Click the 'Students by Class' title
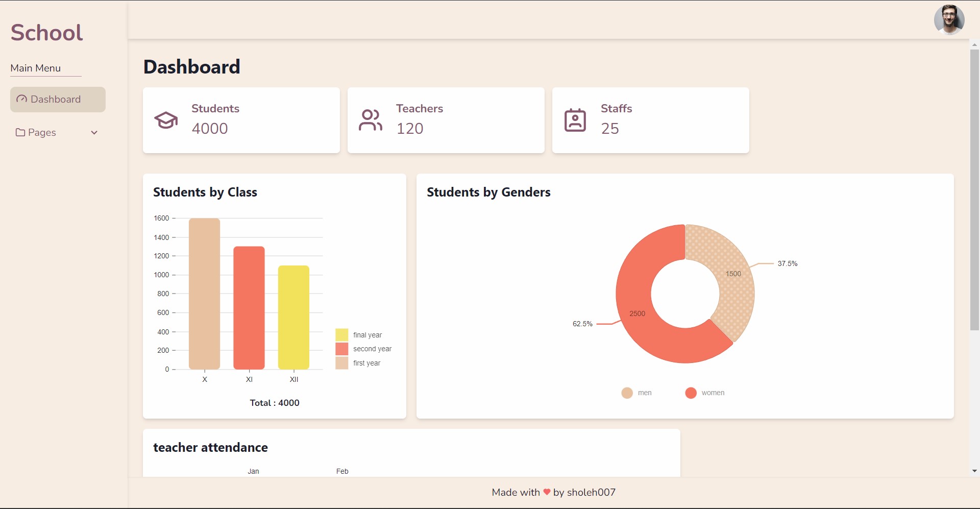The height and width of the screenshot is (509, 980). pos(205,192)
